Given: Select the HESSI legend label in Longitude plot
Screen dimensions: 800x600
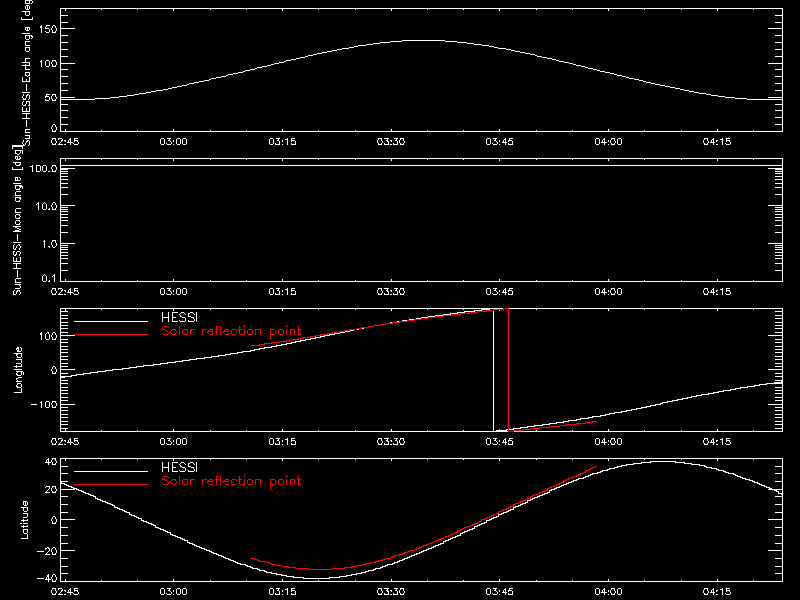Looking at the screenshot, I should [x=179, y=317].
